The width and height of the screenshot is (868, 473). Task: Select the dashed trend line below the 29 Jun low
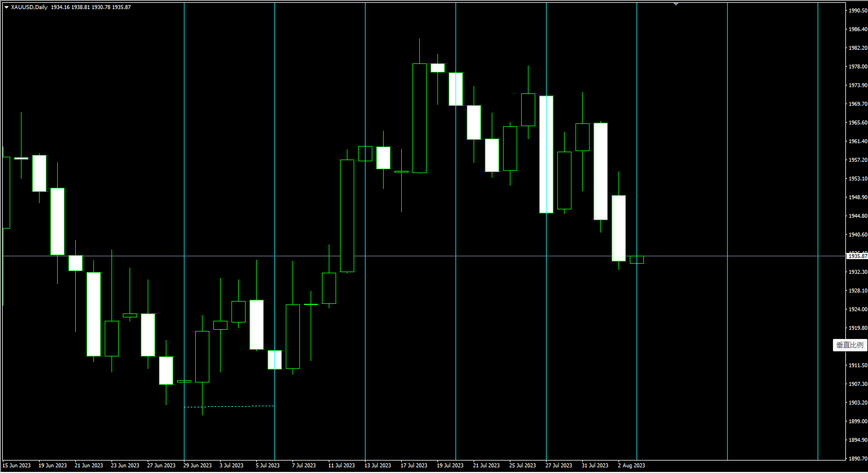click(229, 406)
